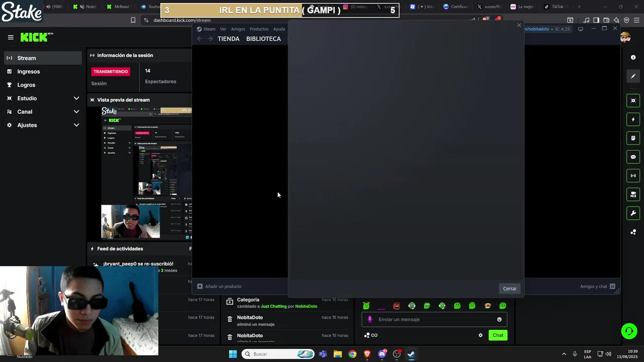The width and height of the screenshot is (644, 362).
Task: Select the red angry emote
Action: pyautogui.click(x=396, y=306)
